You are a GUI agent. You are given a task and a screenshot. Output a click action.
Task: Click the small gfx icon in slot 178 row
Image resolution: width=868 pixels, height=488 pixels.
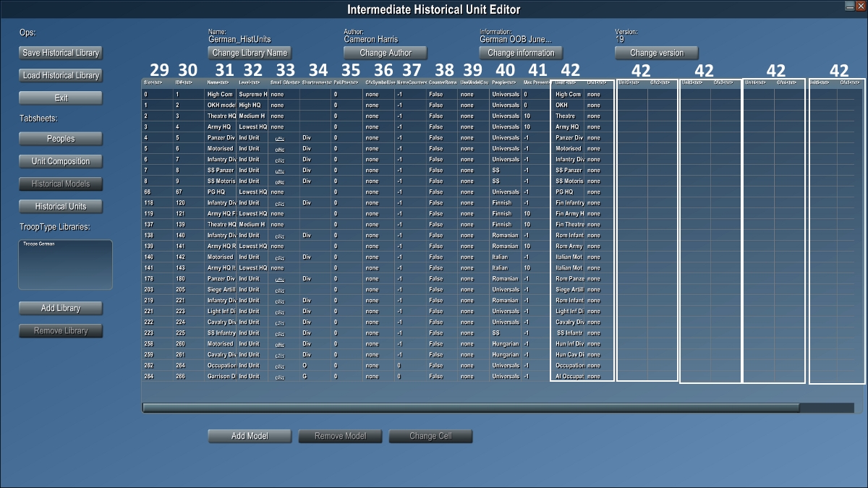pos(279,279)
